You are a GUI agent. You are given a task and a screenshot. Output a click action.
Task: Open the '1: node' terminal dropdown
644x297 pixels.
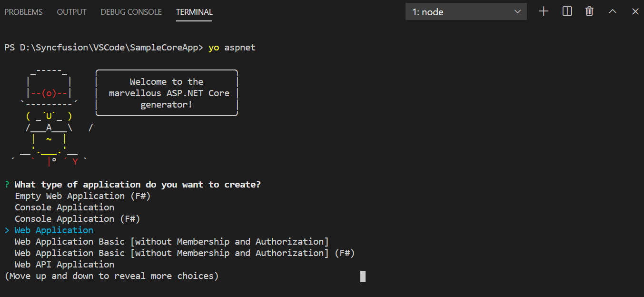(x=466, y=11)
